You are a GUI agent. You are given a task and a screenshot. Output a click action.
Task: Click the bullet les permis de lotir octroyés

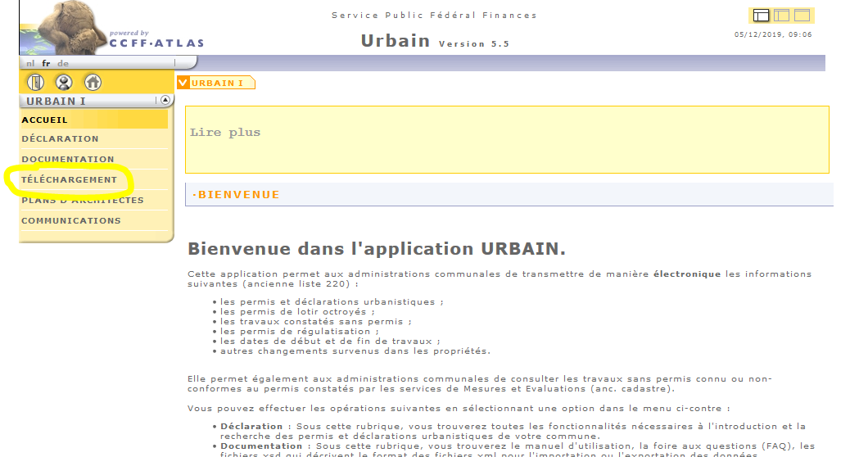point(297,312)
